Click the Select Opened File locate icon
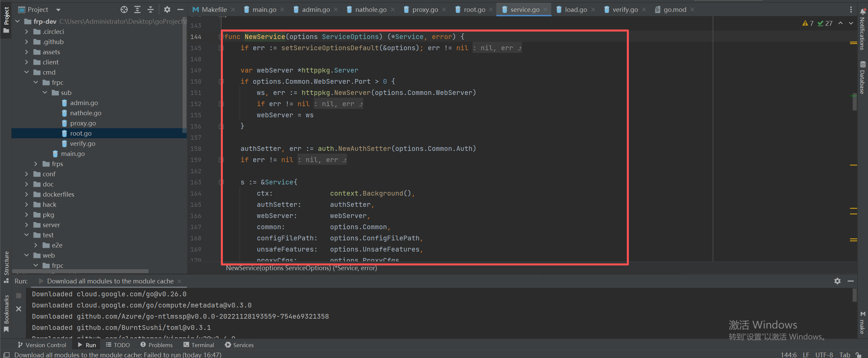 click(124, 9)
